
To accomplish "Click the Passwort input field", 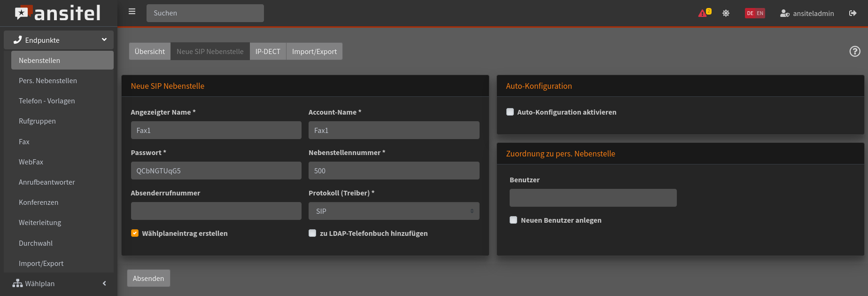I will click(x=216, y=171).
